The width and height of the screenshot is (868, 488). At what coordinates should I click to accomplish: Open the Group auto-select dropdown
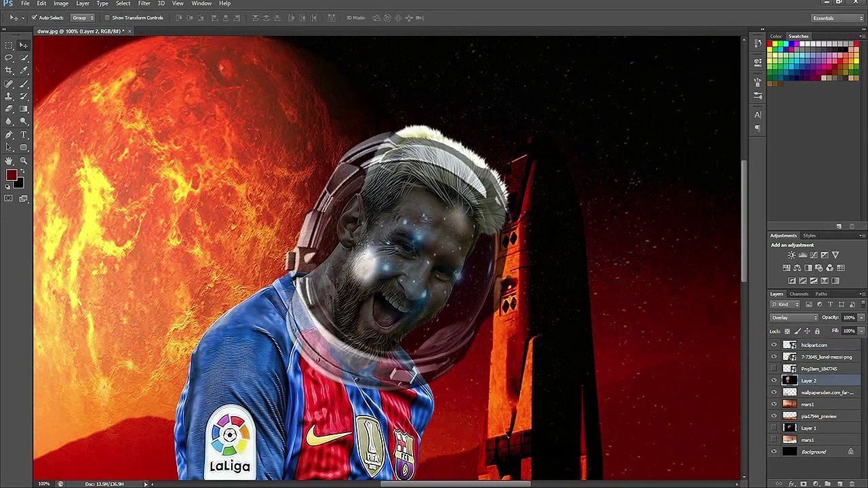(83, 18)
